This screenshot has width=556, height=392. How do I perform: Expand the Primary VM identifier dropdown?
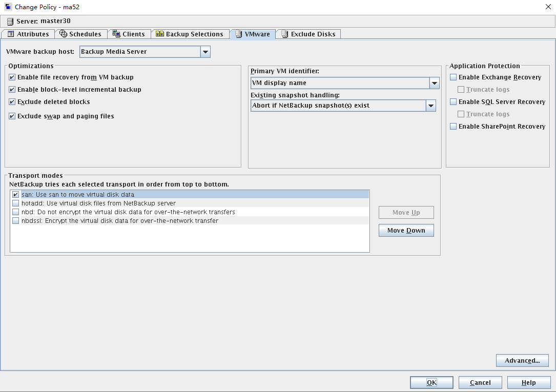434,83
